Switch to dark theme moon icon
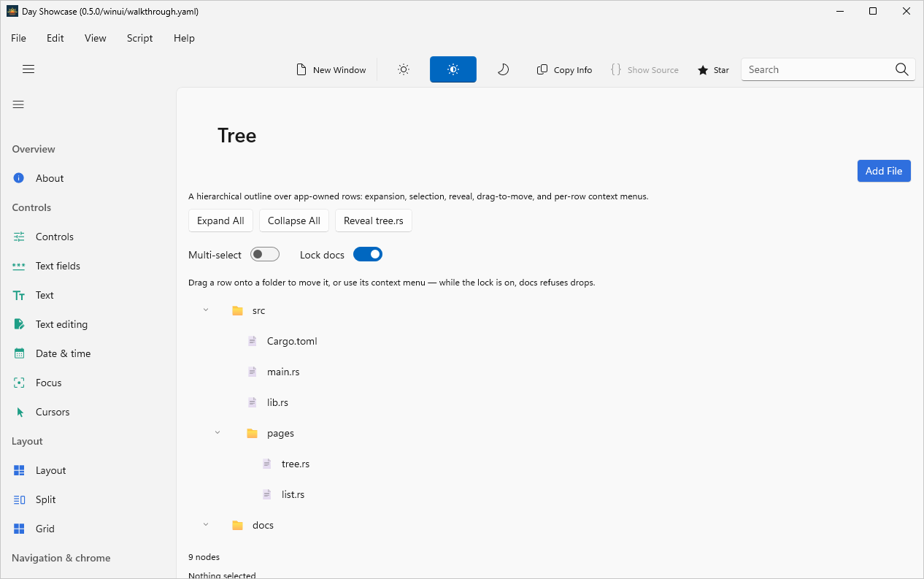 coord(503,70)
